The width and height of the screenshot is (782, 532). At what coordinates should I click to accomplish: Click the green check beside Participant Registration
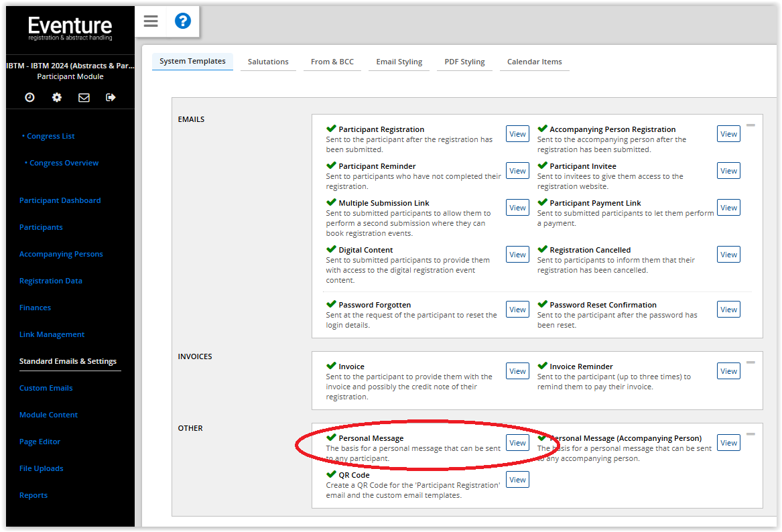click(x=331, y=129)
